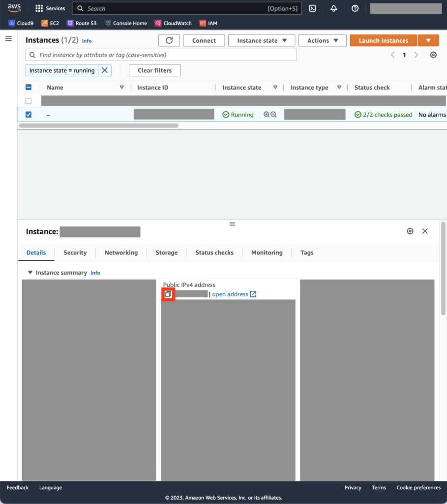Click the details panel vertical scrollbar
The image size is (447, 504).
click(443, 268)
